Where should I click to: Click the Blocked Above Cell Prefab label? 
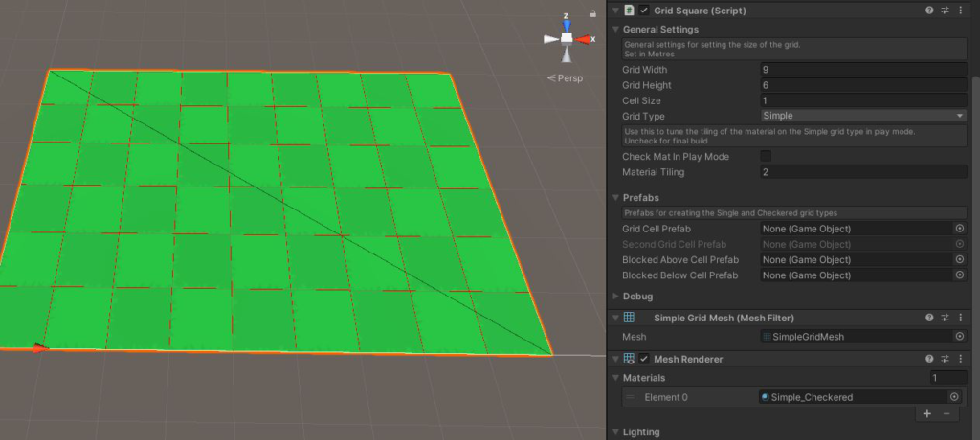point(680,259)
